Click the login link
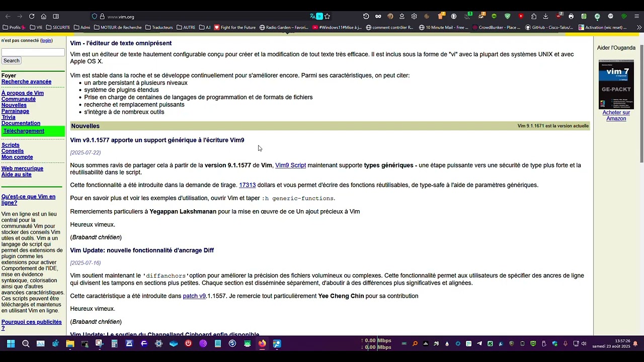This screenshot has width=644, height=362. [x=46, y=40]
